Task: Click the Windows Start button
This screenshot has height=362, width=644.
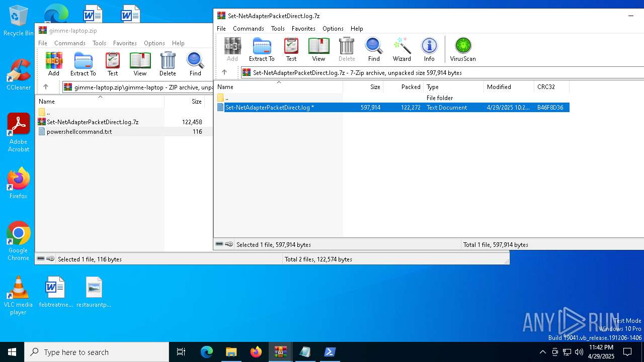Action: tap(12, 352)
